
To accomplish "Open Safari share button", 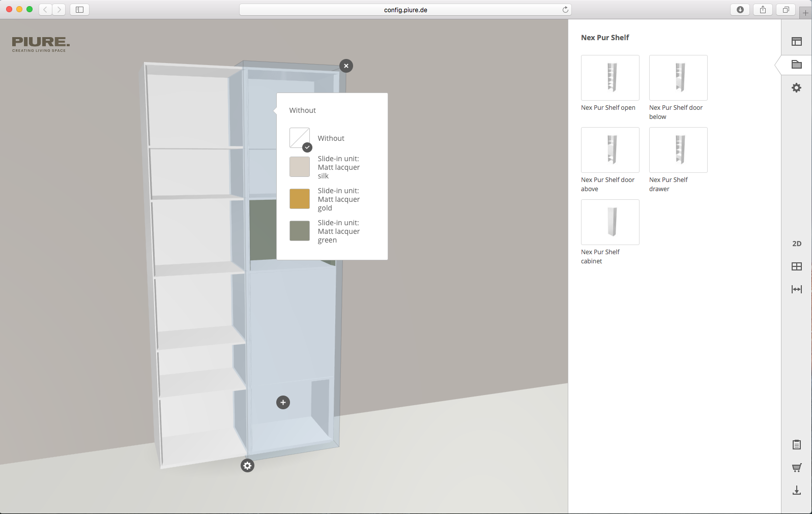I will click(763, 9).
